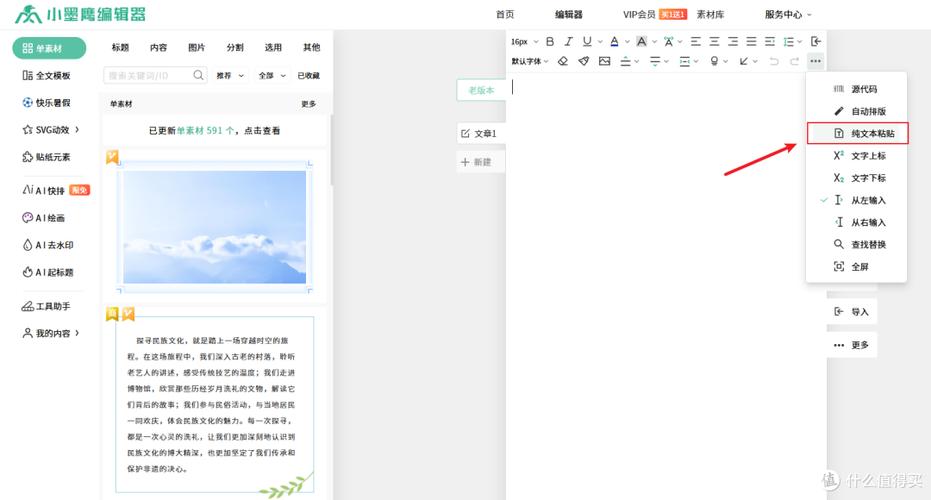Image resolution: width=931 pixels, height=500 pixels.
Task: Switch to the 图片 material tab
Action: pyautogui.click(x=197, y=48)
